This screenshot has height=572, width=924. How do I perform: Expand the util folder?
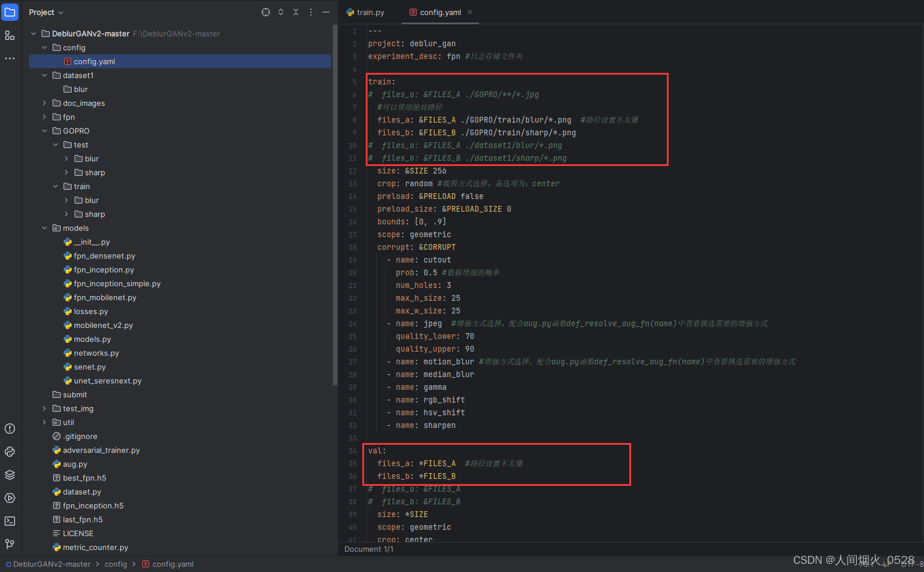click(44, 422)
